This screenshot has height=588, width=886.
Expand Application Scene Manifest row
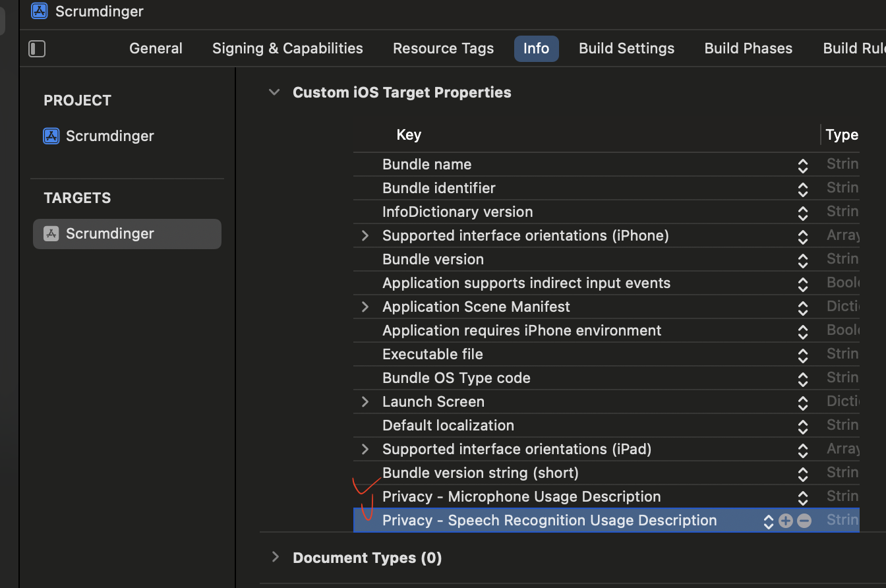pyautogui.click(x=365, y=307)
